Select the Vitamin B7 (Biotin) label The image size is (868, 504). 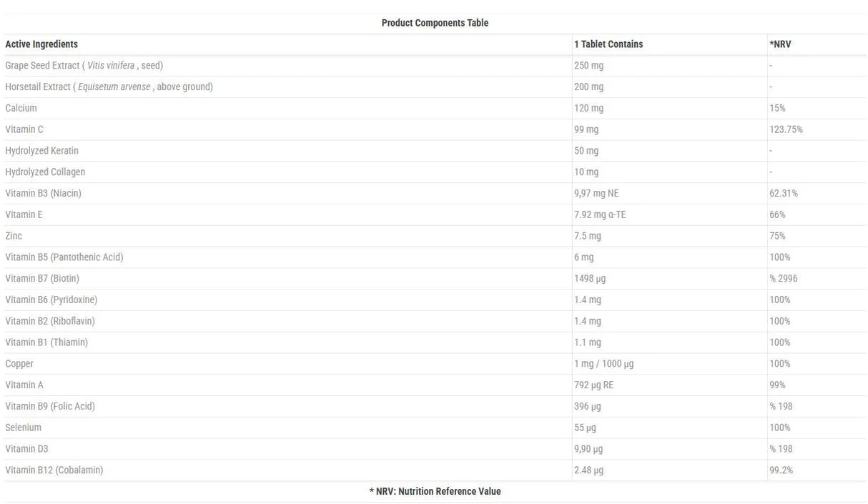(x=42, y=279)
